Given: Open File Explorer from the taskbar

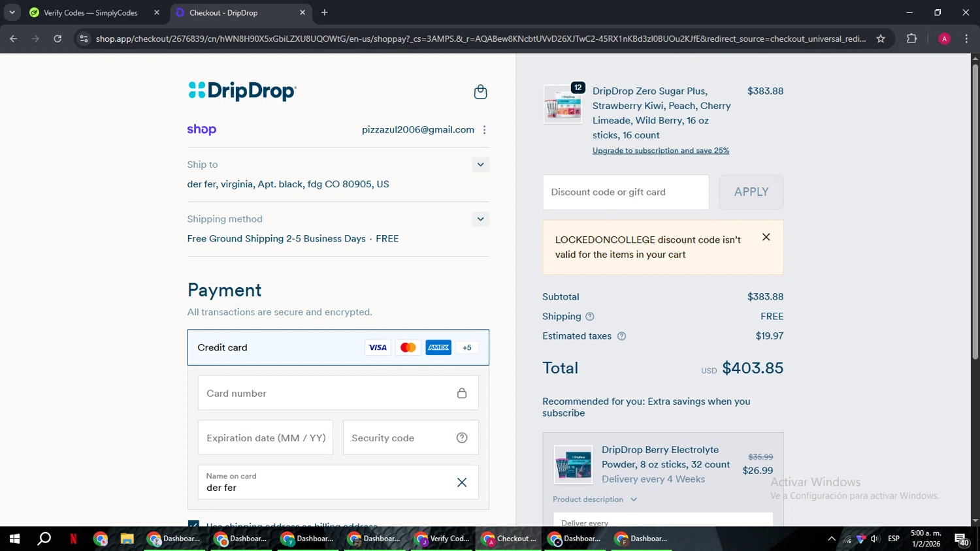Looking at the screenshot, I should [127, 539].
